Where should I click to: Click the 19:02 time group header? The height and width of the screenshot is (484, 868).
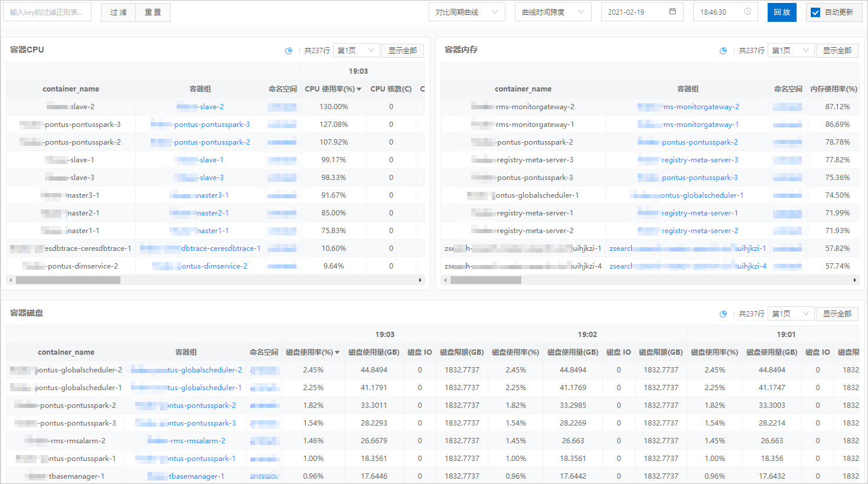point(588,335)
